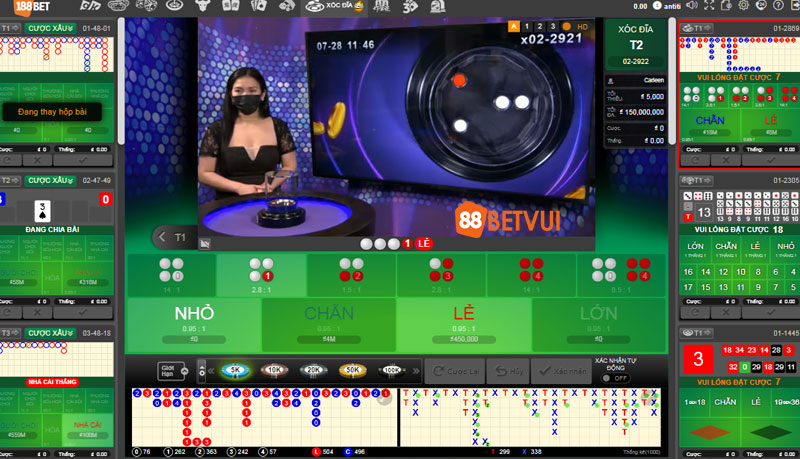
Task: Rebet icon in right Xóc Đĩa T1 panel
Action: [x=694, y=160]
